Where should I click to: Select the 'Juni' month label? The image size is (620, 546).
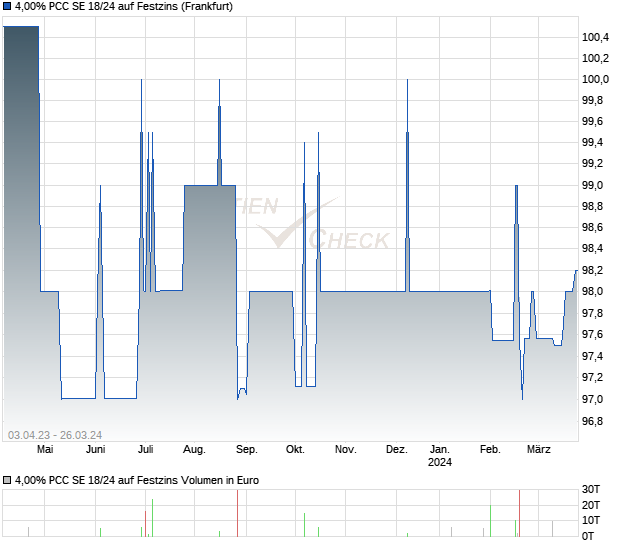coord(95,450)
